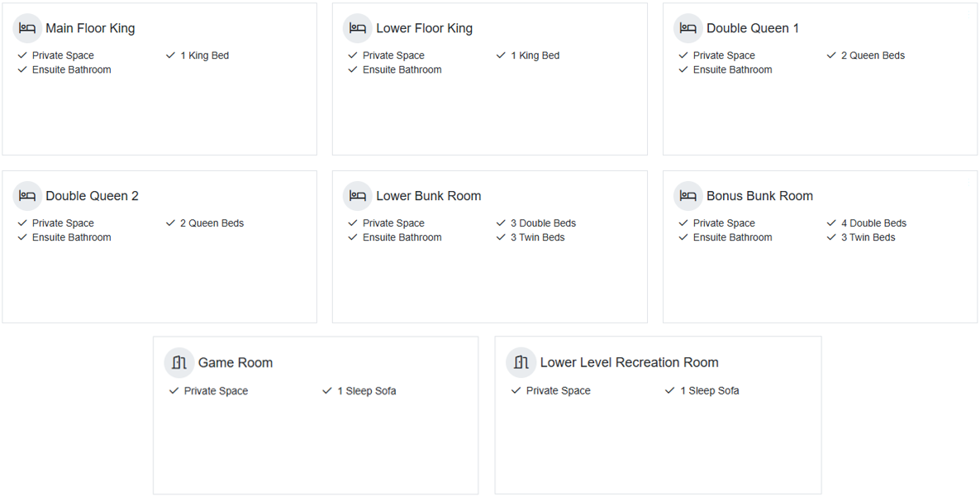Click the door icon beside Lower Level Recreation Room
Screen dimensions: 980x497
[x=521, y=362]
